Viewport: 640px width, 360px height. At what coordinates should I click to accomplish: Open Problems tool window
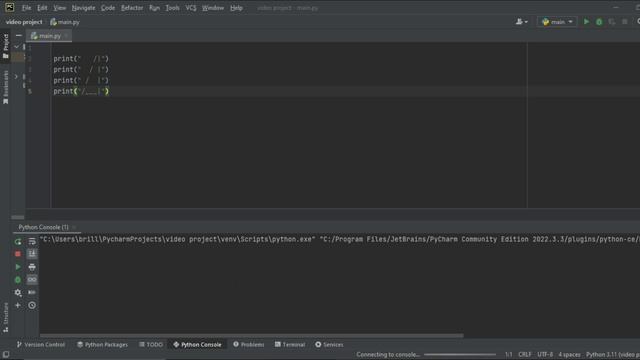click(248, 344)
